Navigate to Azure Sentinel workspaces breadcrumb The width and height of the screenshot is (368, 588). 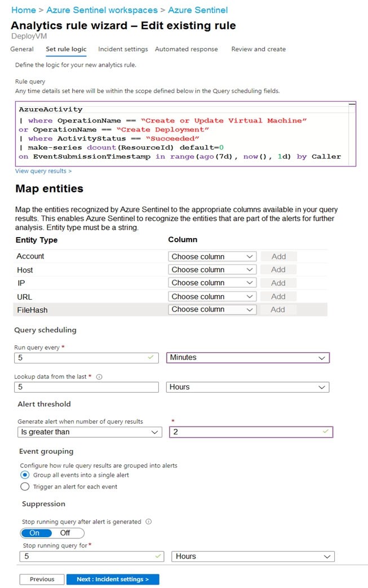(x=102, y=10)
